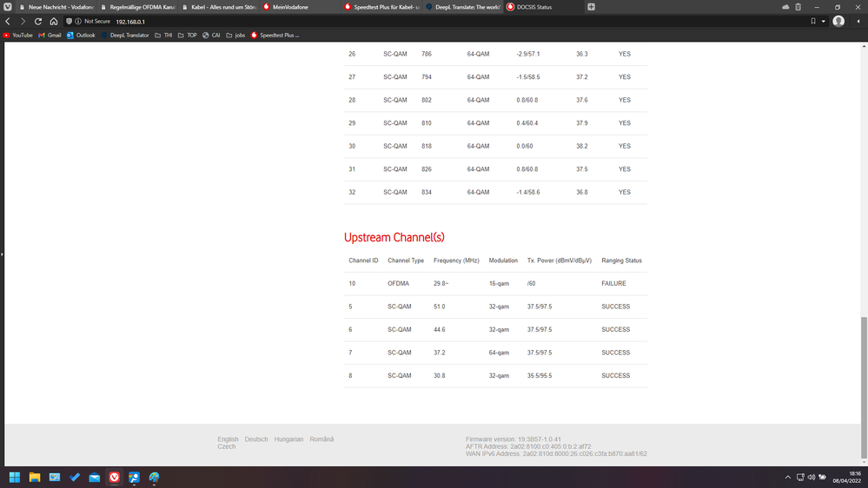The width and height of the screenshot is (868, 488).
Task: Reload the current page
Action: coord(38,21)
